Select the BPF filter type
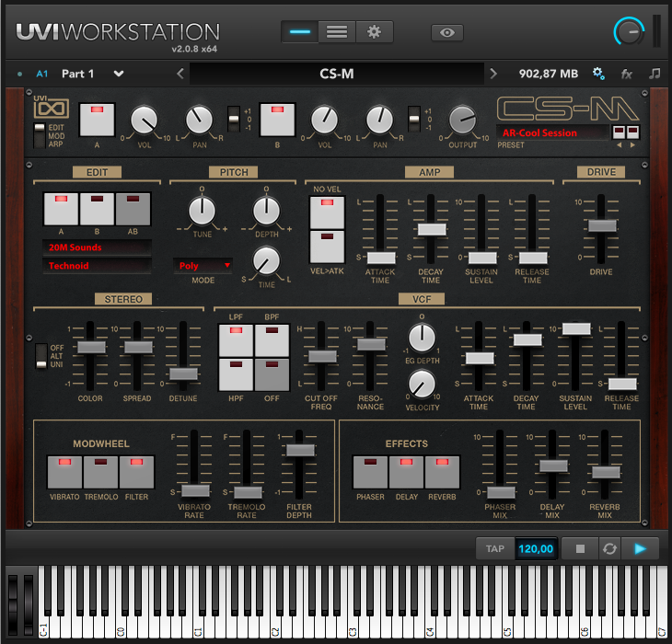The width and height of the screenshot is (672, 644). coord(272,340)
